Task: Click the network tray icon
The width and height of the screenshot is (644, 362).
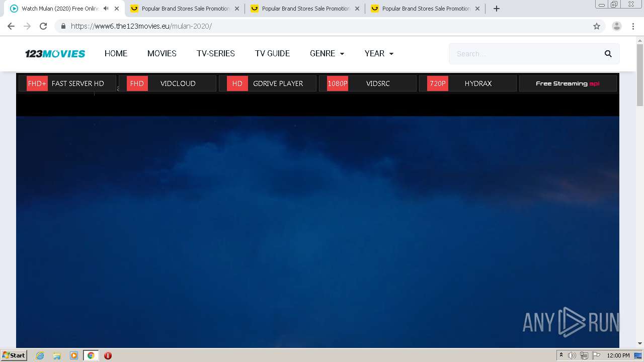Action: tap(584, 355)
